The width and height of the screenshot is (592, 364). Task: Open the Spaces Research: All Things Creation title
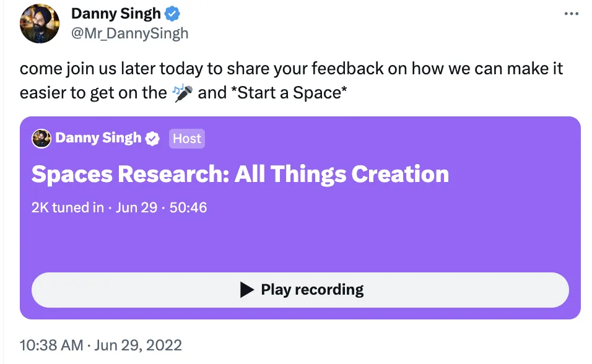tap(240, 174)
